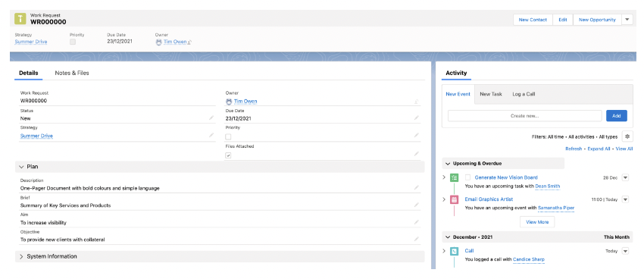This screenshot has width=644, height=279.
Task: Click owner avatar icon in Details Owner field
Action: click(x=229, y=101)
